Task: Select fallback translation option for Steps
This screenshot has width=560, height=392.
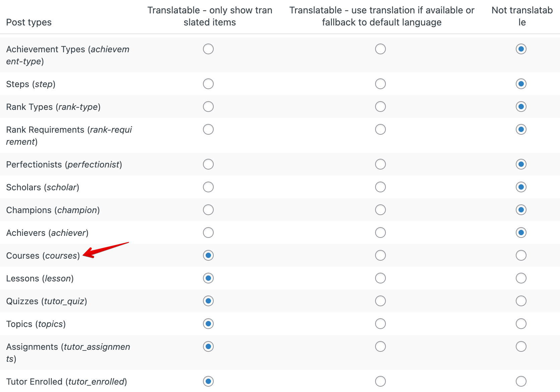Action: pos(380,84)
